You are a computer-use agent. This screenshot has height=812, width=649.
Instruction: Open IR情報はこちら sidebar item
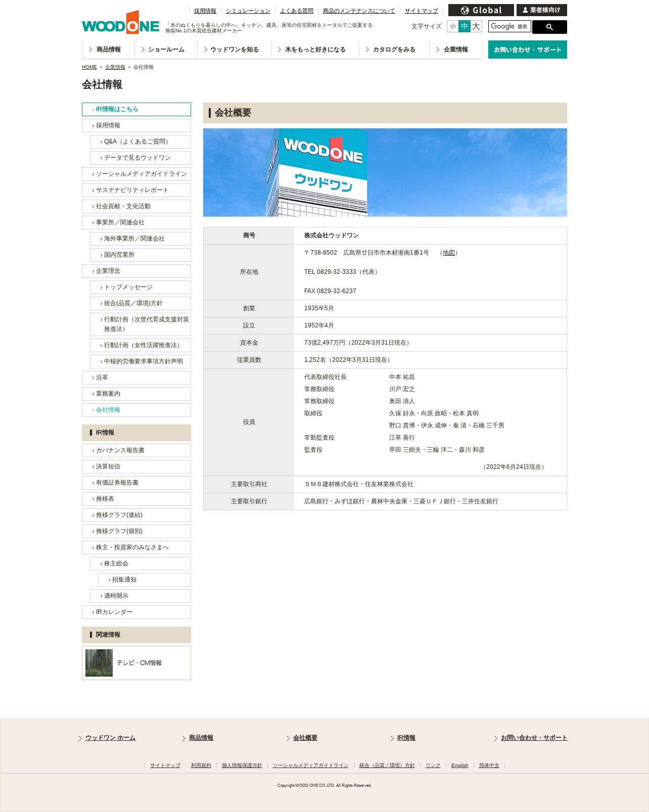tap(136, 109)
